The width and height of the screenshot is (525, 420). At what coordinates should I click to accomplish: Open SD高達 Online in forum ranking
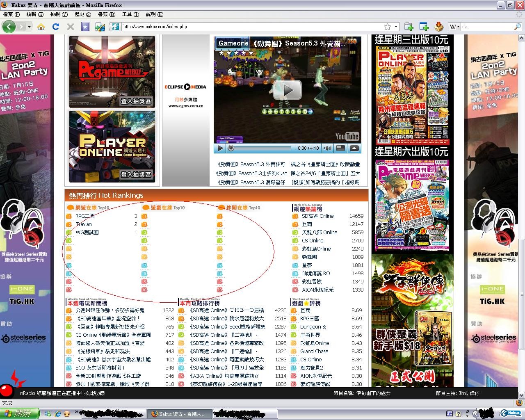click(318, 216)
